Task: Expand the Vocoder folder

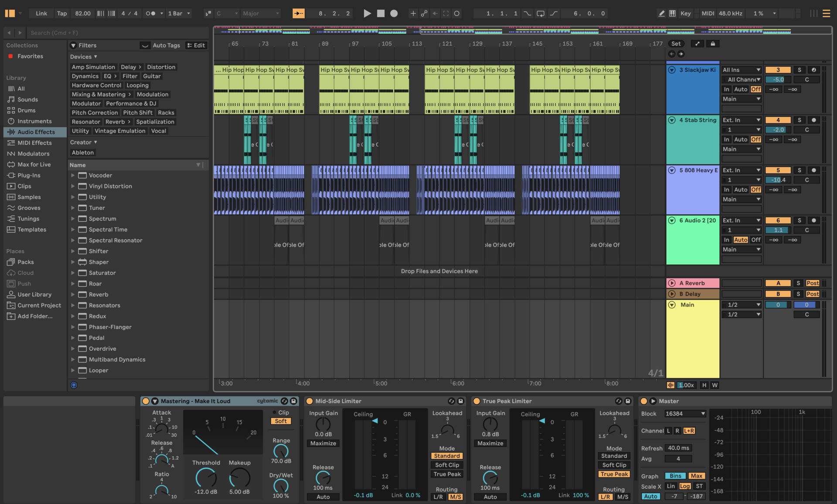Action: [x=73, y=176]
